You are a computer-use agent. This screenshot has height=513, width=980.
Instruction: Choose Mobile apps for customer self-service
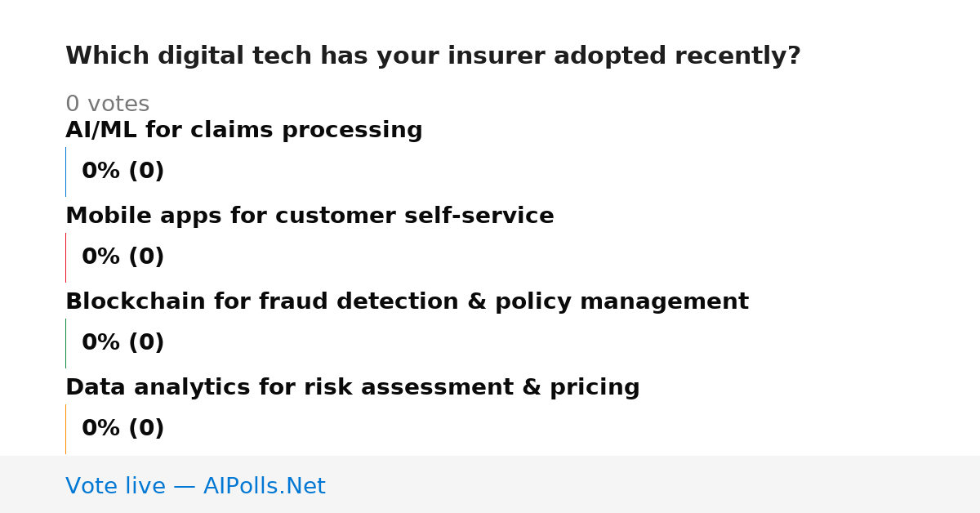[310, 216]
